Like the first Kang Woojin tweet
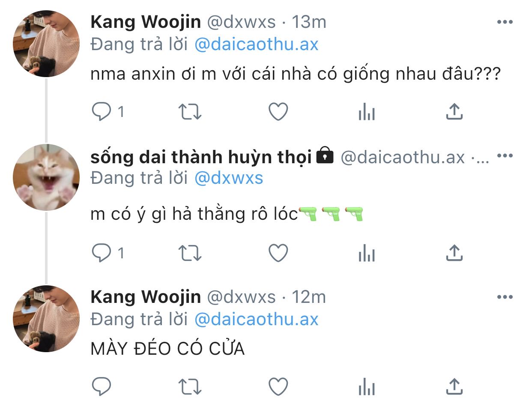Image resolution: width=532 pixels, height=404 pixels. 278,112
